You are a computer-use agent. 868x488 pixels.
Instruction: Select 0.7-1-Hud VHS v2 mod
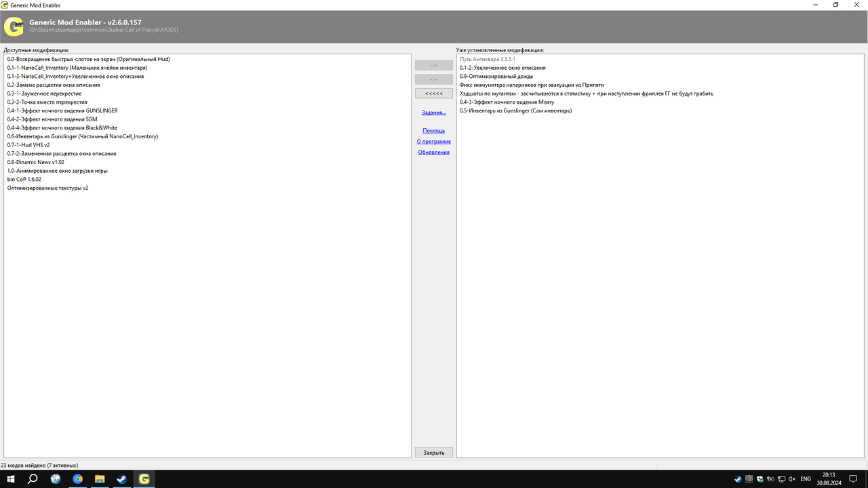28,145
